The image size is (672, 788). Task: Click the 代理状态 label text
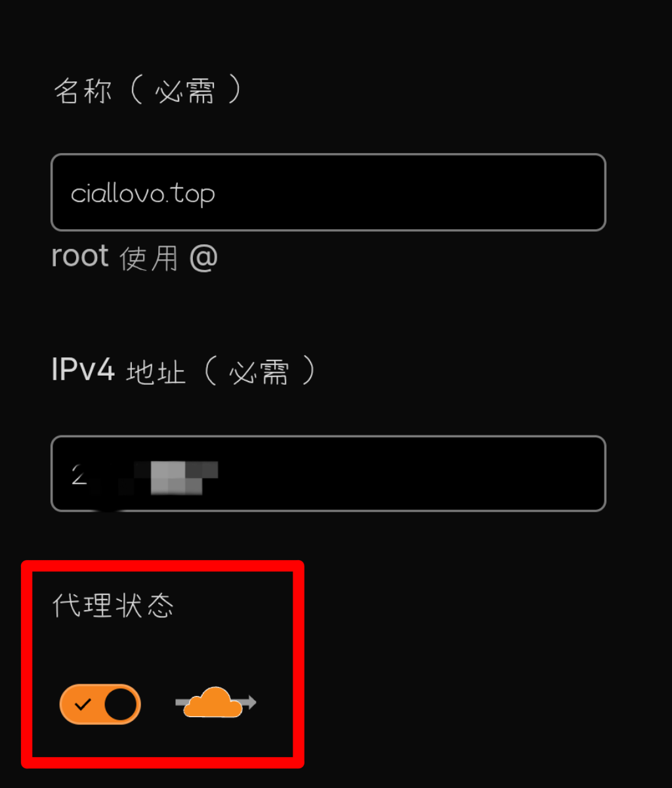coord(113,605)
